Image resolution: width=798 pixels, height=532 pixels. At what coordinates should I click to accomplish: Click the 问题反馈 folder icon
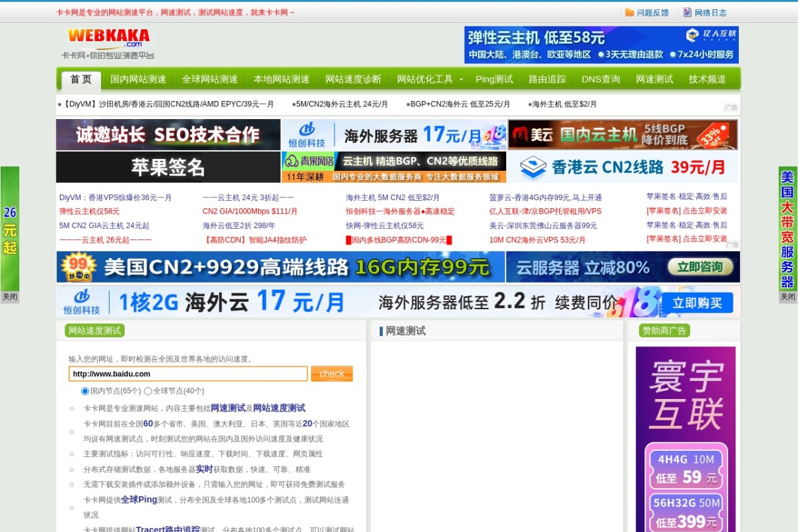coord(629,12)
